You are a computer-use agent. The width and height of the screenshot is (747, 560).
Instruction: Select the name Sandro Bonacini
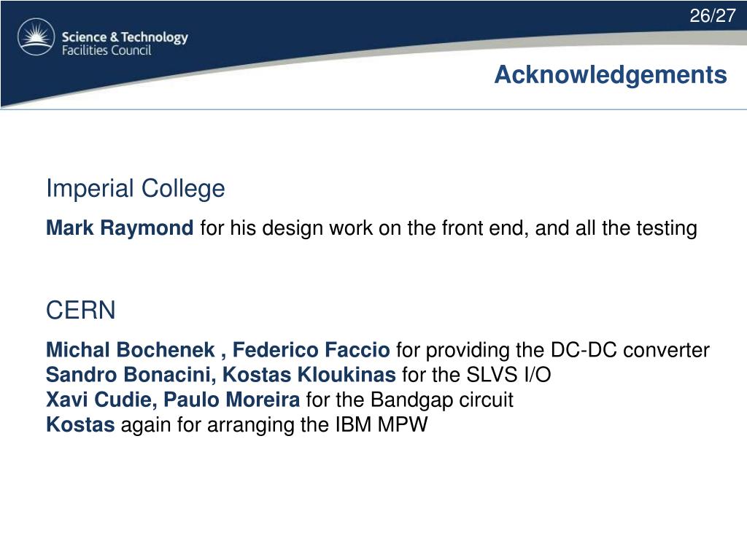click(128, 375)
